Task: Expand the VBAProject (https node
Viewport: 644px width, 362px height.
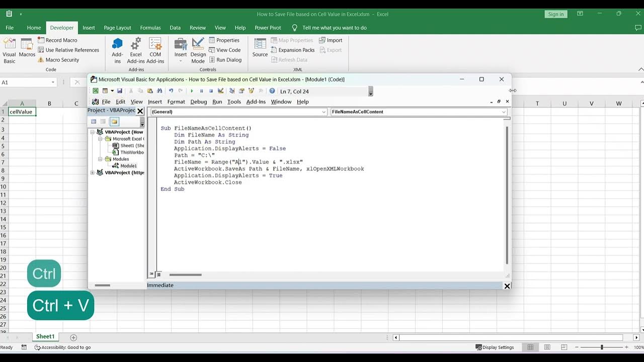Action: point(93,172)
